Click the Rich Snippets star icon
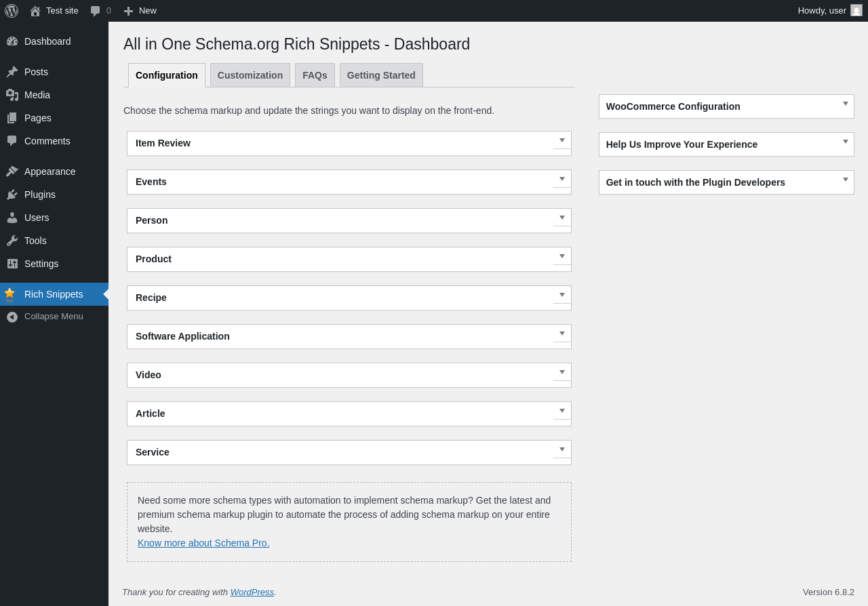The width and height of the screenshot is (868, 606). (9, 294)
